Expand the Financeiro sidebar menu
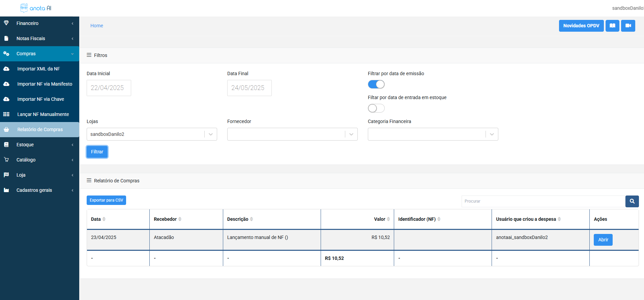 39,23
